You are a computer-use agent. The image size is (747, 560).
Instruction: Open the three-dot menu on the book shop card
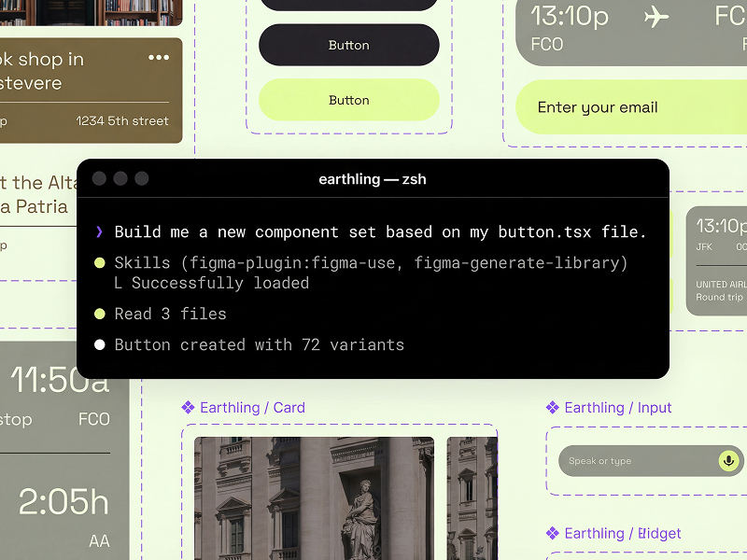(159, 58)
